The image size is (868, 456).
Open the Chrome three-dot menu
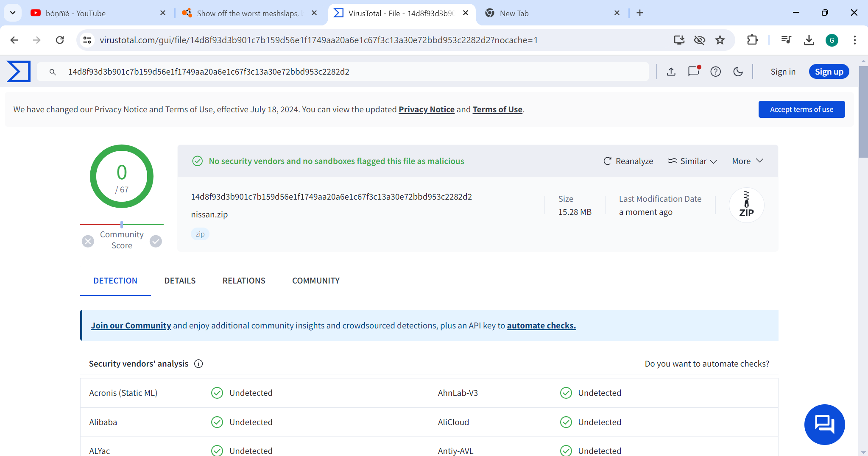click(855, 40)
